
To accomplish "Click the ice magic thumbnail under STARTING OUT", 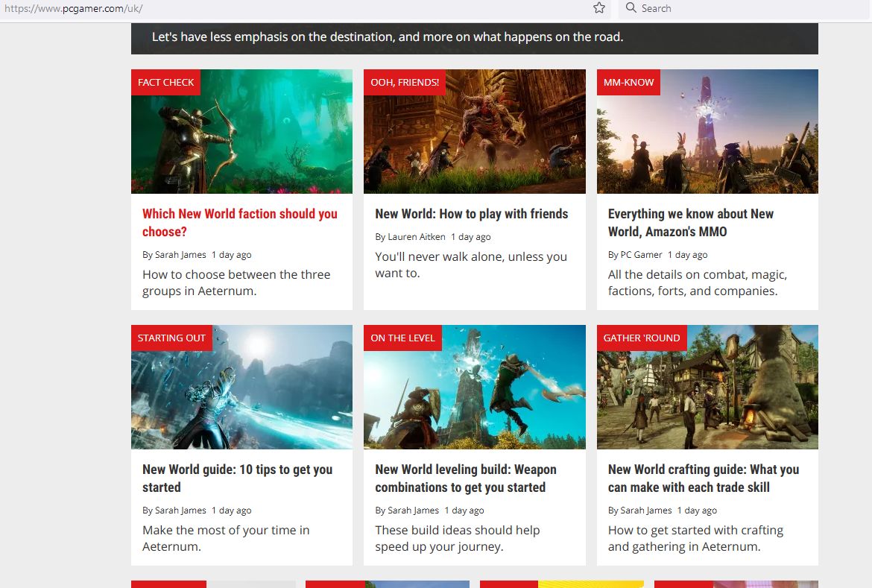I will tap(242, 388).
